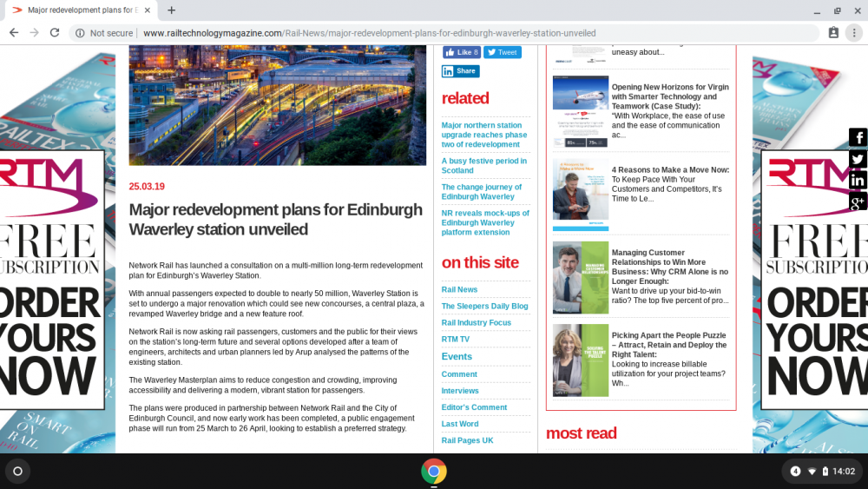Image resolution: width=868 pixels, height=489 pixels.
Task: Click the right RTM Order Yours Now banner
Action: coord(814,280)
